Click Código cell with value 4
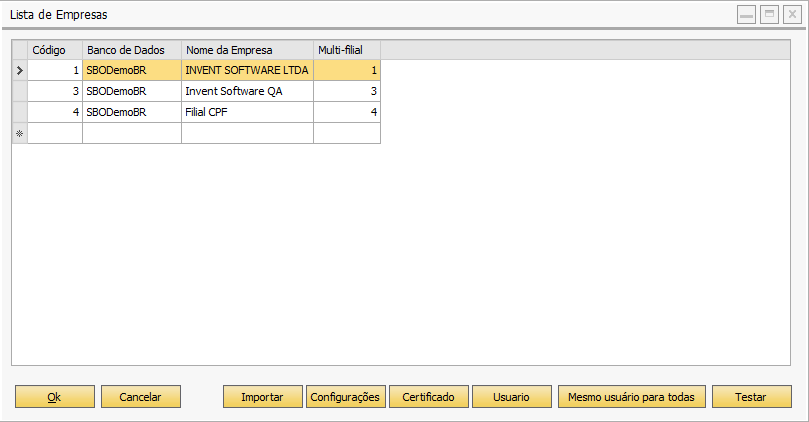The image size is (809, 422). pyautogui.click(x=55, y=112)
